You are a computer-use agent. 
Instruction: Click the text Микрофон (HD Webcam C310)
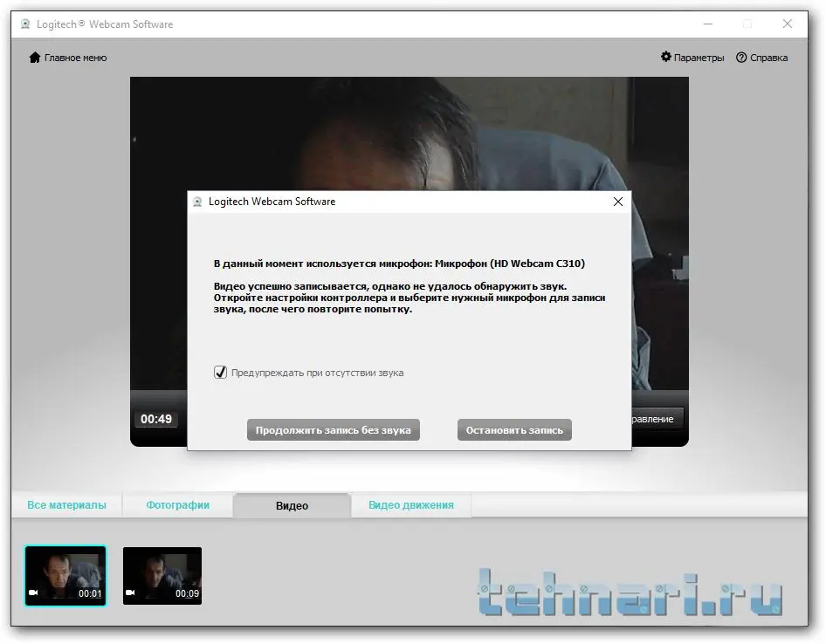pyautogui.click(x=510, y=264)
